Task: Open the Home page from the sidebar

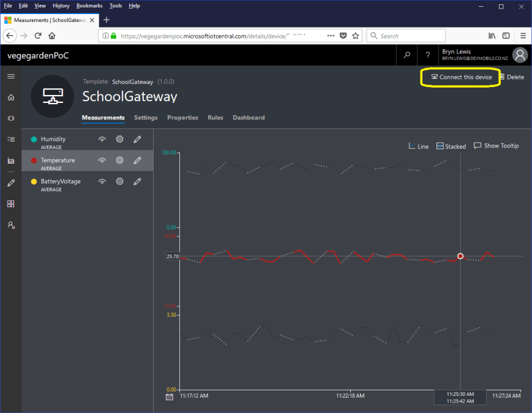Action: coord(10,97)
